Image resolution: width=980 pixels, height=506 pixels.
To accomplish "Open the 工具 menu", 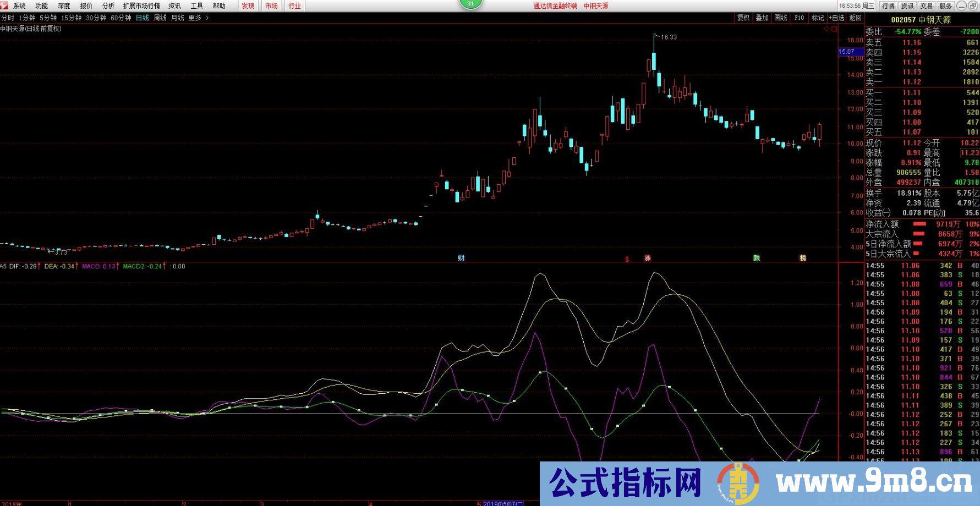I will point(197,5).
